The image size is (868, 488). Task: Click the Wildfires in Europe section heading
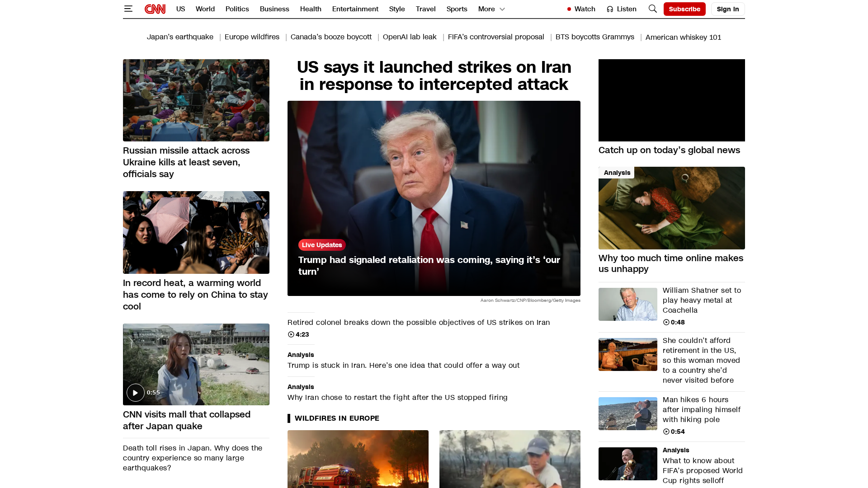(x=337, y=418)
